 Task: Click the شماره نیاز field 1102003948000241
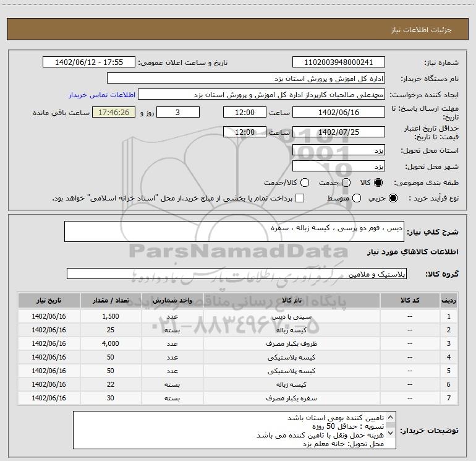pos(339,62)
